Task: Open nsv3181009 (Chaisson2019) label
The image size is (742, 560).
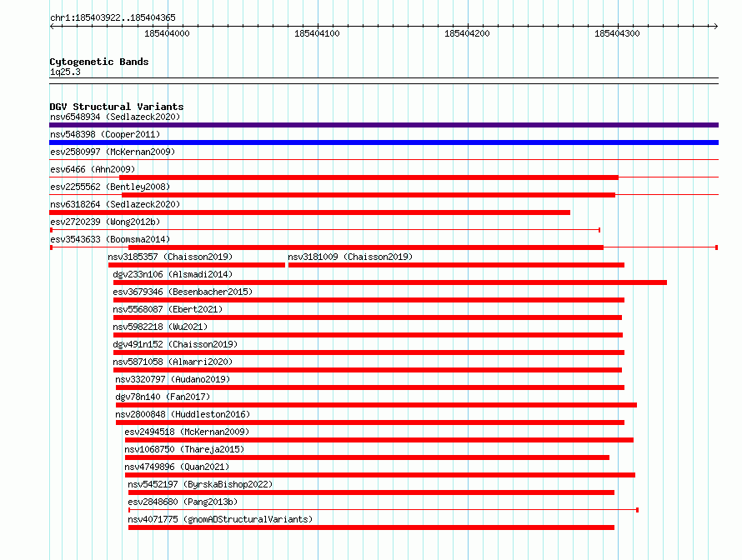Action: pos(350,257)
